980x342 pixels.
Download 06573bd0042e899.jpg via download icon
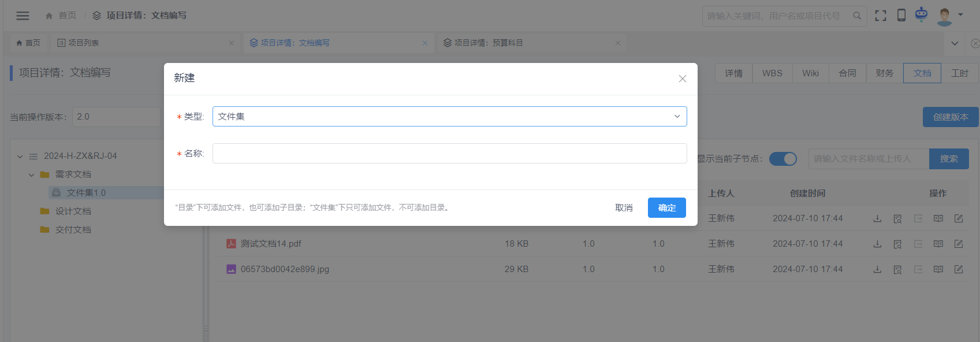click(x=877, y=269)
